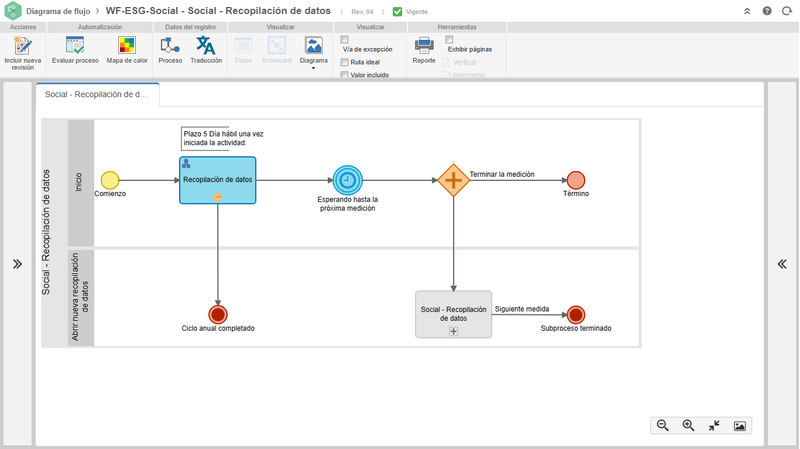The image size is (800, 449).
Task: Select the Social - Recopilación de d... tab
Action: click(x=97, y=94)
